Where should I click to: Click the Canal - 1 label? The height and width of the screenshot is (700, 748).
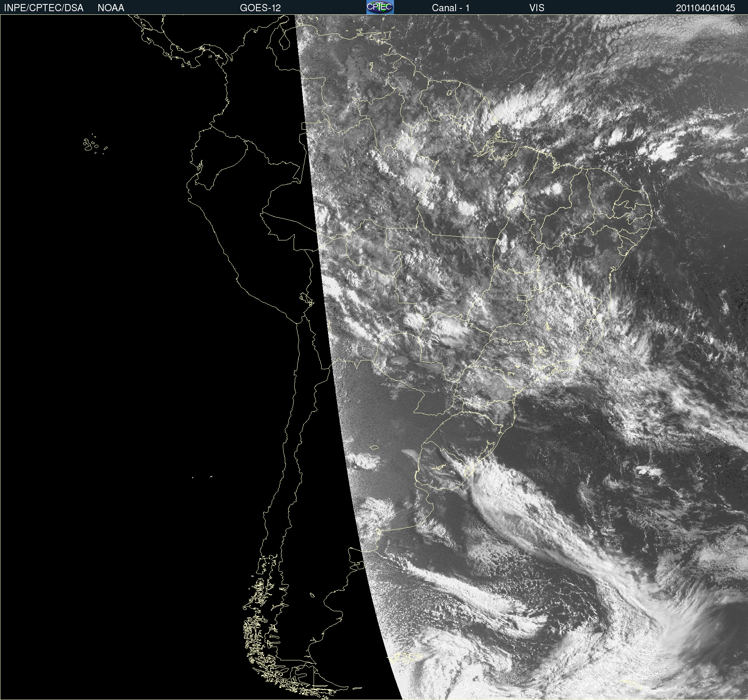450,8
